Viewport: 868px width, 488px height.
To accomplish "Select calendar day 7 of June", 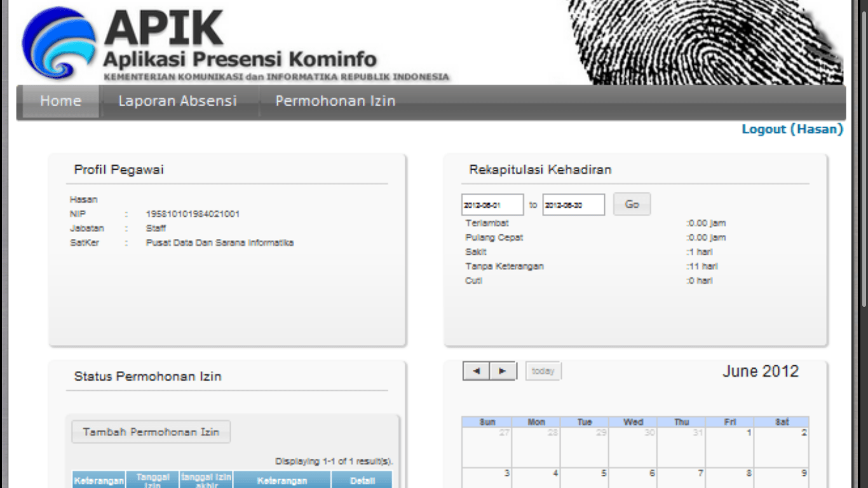I will coord(681,478).
